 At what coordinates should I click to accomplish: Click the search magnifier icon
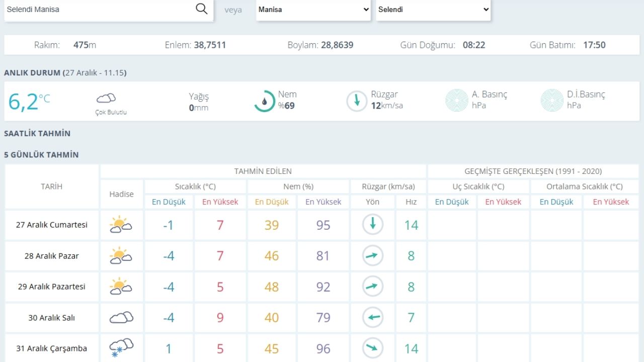pos(201,9)
